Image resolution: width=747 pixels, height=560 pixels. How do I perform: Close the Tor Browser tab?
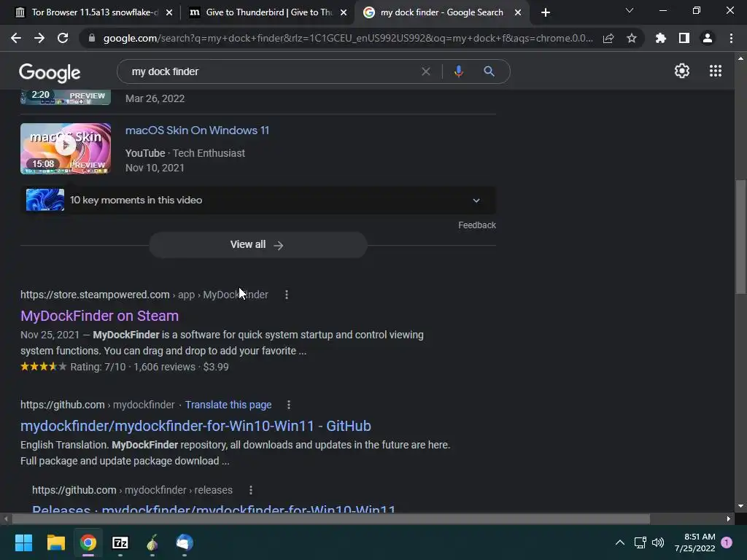tap(169, 12)
